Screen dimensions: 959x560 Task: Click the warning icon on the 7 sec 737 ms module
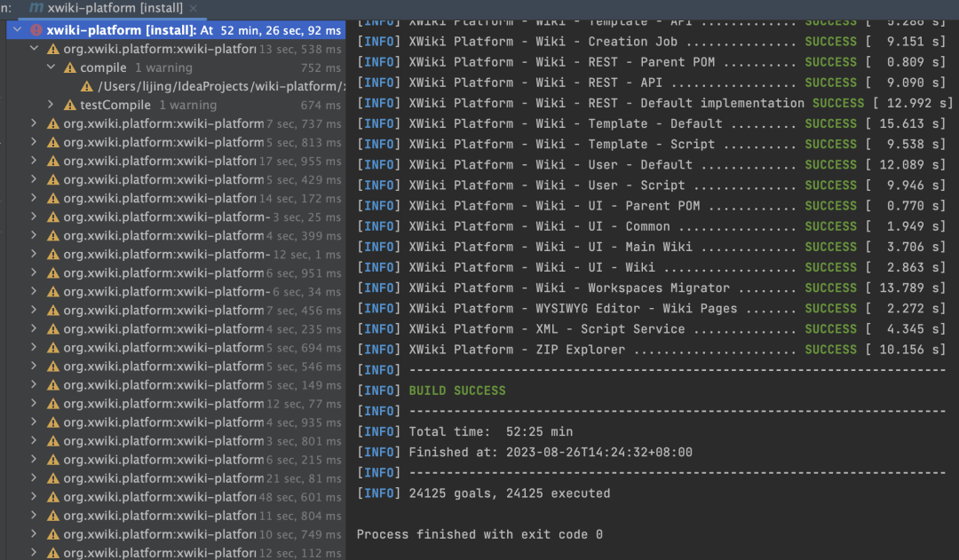[x=53, y=123]
